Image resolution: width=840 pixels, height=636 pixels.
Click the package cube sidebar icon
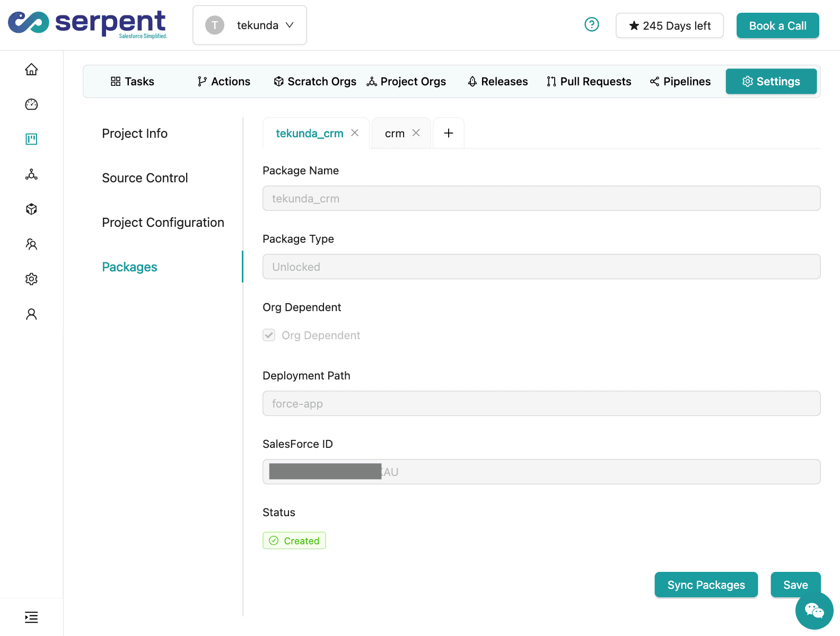point(31,209)
